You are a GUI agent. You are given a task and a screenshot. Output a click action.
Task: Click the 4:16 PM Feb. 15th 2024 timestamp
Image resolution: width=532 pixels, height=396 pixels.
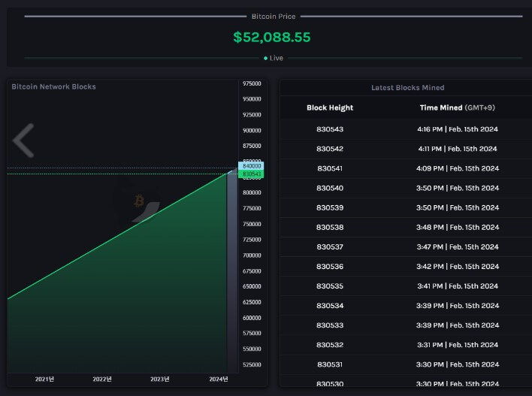coord(458,129)
